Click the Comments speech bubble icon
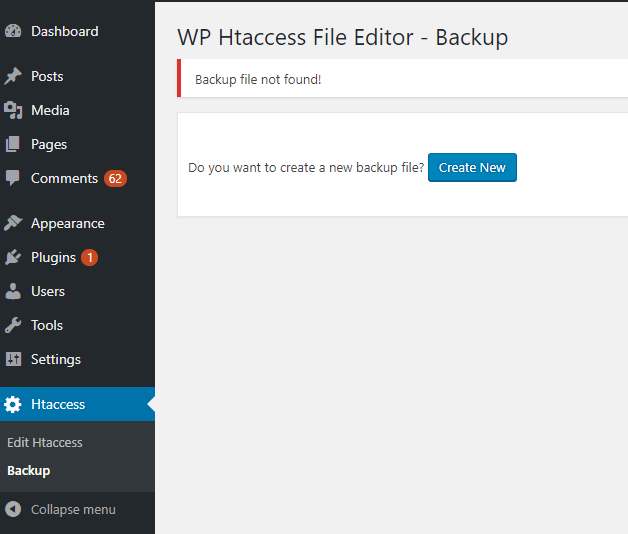628x534 pixels. point(13,178)
